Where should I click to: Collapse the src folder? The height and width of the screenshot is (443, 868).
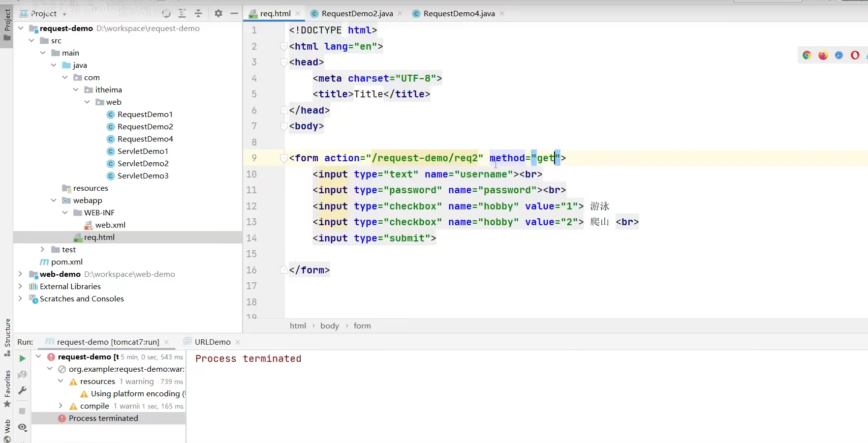coord(32,40)
